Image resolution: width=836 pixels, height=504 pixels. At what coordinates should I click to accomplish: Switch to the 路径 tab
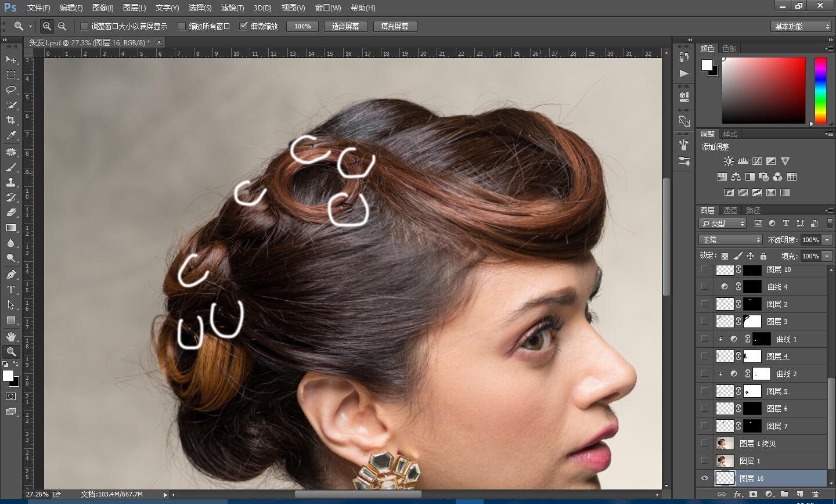tap(753, 210)
